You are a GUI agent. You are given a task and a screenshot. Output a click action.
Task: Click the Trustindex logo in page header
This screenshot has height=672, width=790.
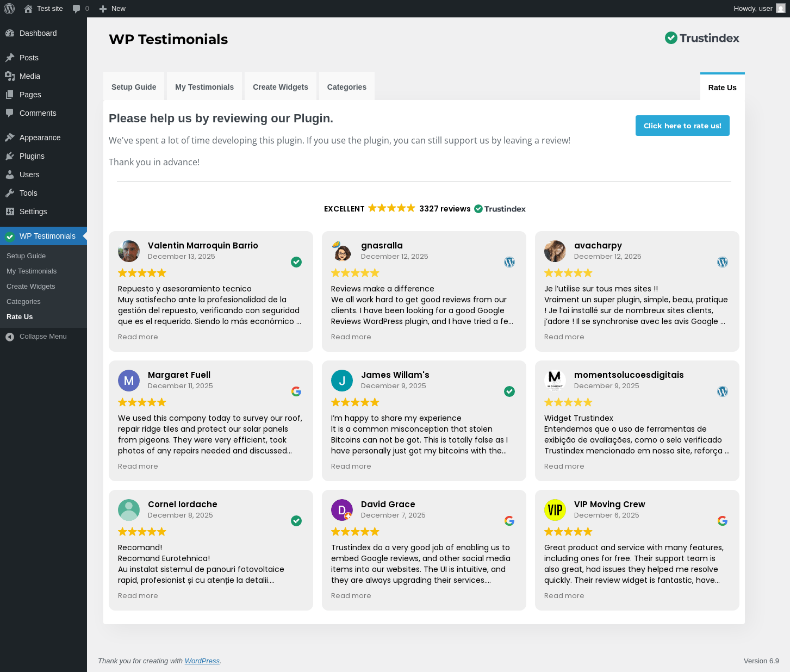[702, 38]
